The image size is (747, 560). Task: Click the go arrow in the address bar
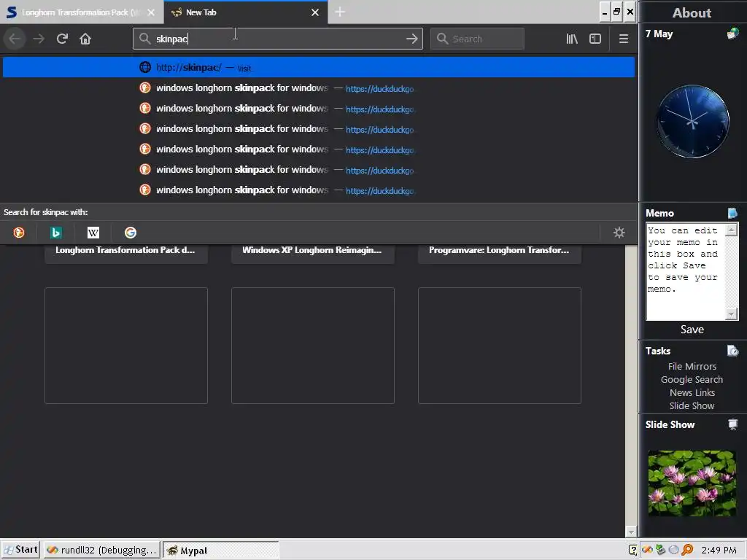point(411,39)
